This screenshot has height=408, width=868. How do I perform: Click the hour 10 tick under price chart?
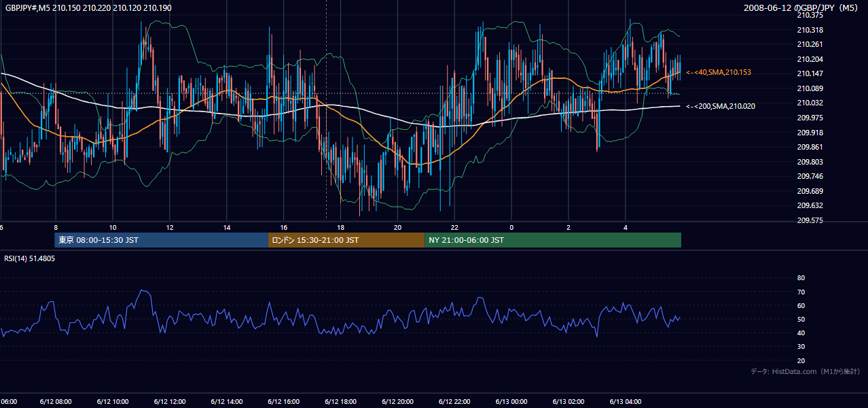[x=113, y=227]
